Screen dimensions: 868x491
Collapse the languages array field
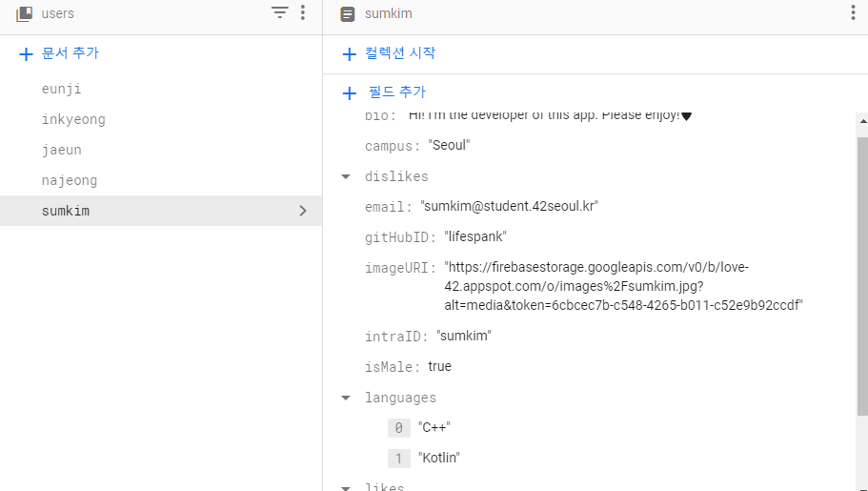(346, 399)
